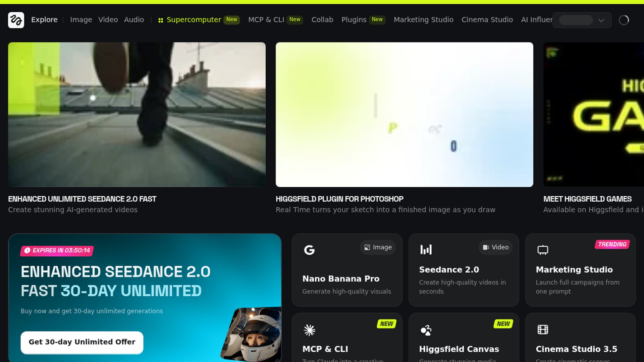Screen dimensions: 644x362
Task: Click the Supercomputer four-dot icon
Action: click(161, 20)
